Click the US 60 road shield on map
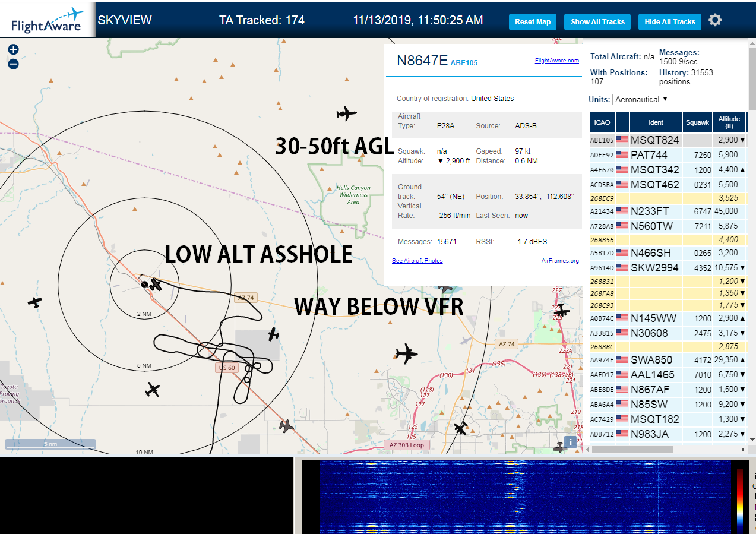 pos(227,368)
